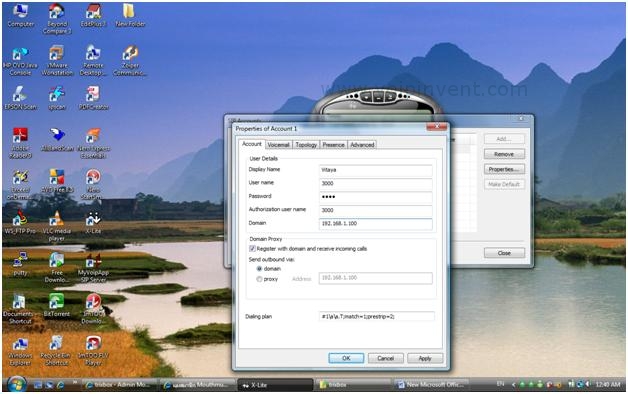Select the WS_FTP Pro desktop icon
The height and width of the screenshot is (394, 628).
20,222
